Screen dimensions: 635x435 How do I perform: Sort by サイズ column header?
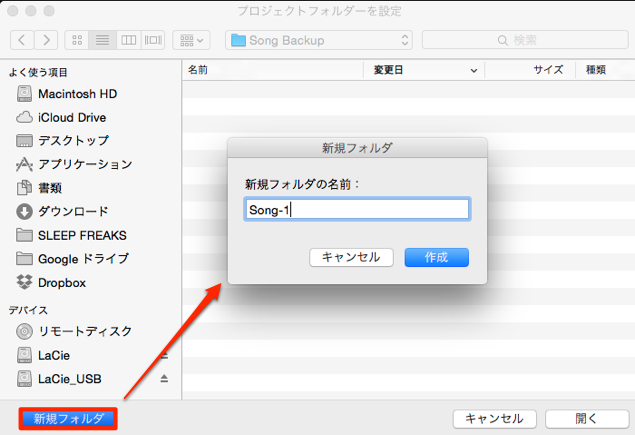click(x=530, y=70)
